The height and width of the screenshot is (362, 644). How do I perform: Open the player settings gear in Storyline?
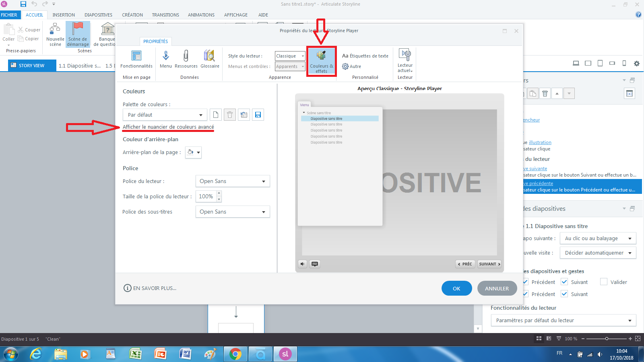[x=636, y=63]
